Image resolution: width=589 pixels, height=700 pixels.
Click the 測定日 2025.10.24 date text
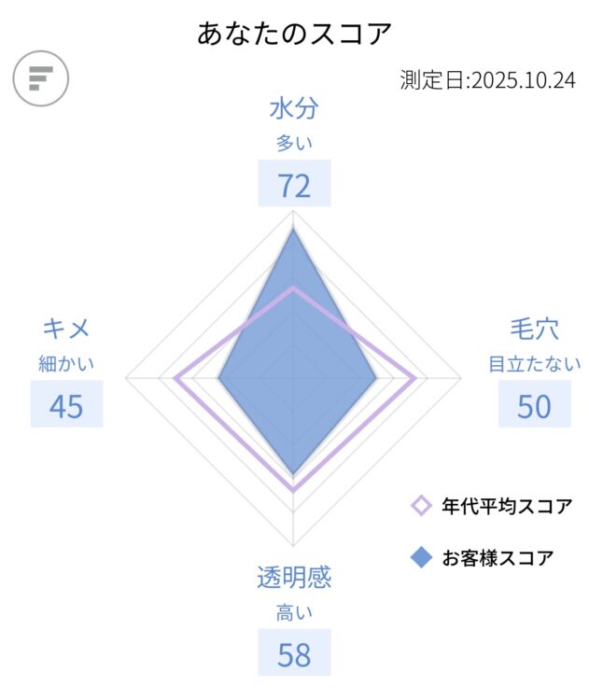pyautogui.click(x=487, y=80)
